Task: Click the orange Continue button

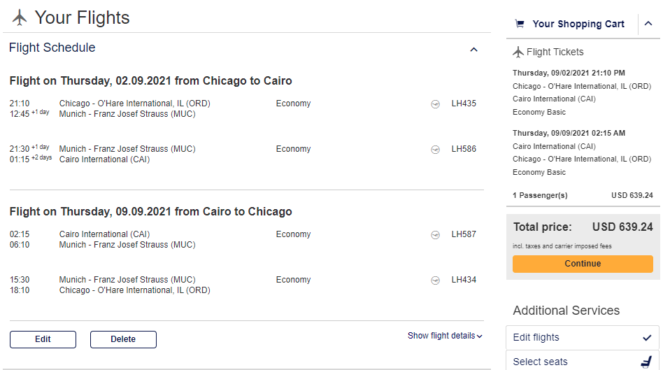Action: click(x=582, y=264)
